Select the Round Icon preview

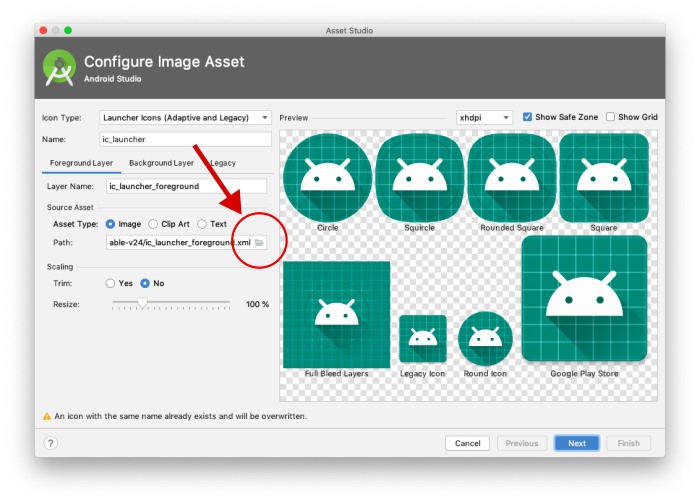tap(485, 338)
